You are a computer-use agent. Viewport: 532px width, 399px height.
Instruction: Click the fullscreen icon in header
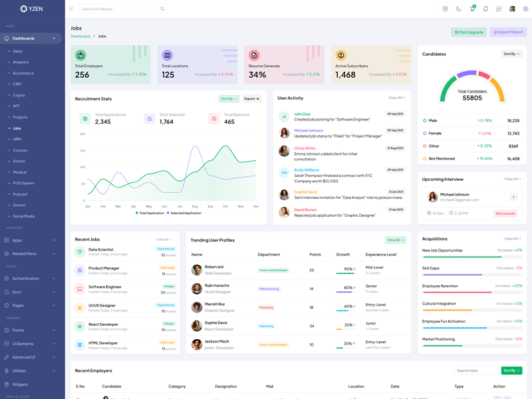(499, 9)
